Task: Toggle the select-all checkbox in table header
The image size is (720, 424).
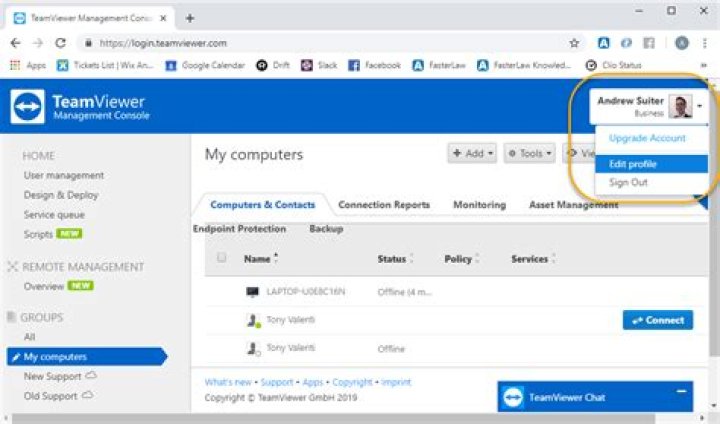Action: click(x=221, y=257)
